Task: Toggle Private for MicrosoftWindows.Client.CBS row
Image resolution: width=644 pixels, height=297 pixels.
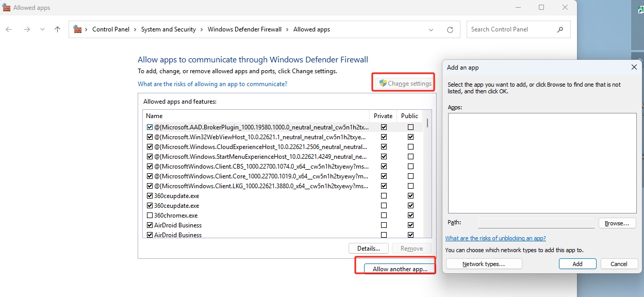Action: pos(384,167)
